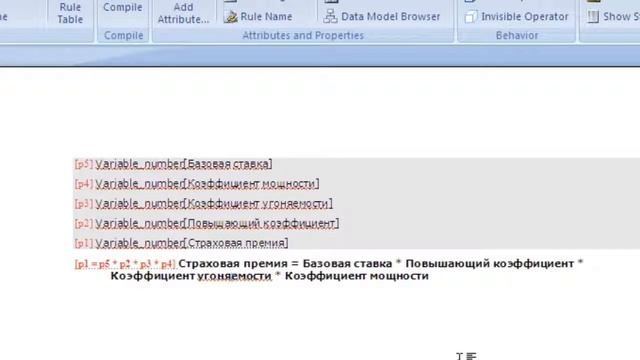Click the word 'угоняемости' in the bold rule
Viewport: 640px width, 360px height.
(x=234, y=276)
